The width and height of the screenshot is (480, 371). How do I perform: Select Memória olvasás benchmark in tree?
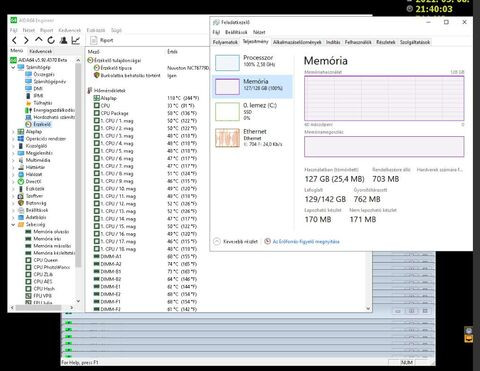click(x=47, y=232)
